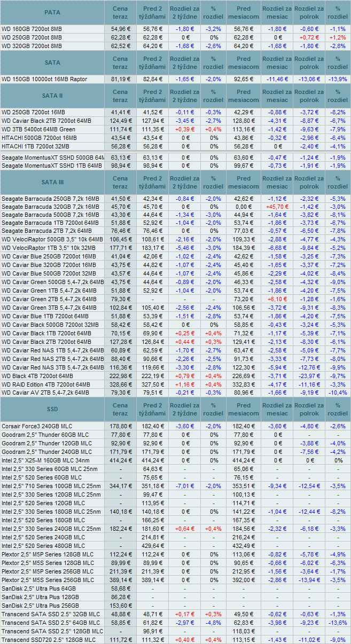This screenshot has width=351, height=644.
Task: Select Plextor 2,5" M5P Series 128GB MLC name
Action: tap(47, 554)
